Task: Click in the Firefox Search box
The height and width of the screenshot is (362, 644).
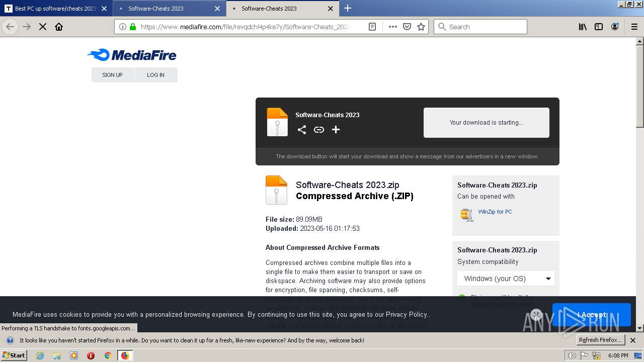Action: pos(480,27)
